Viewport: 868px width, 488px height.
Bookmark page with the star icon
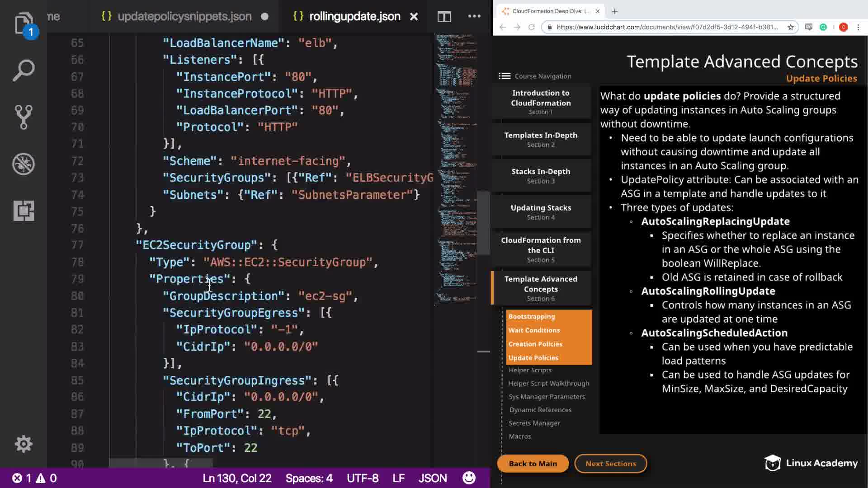tap(791, 27)
